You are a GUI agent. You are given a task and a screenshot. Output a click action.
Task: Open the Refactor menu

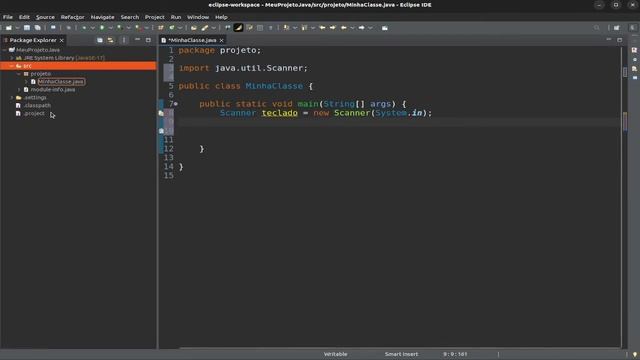point(72,17)
